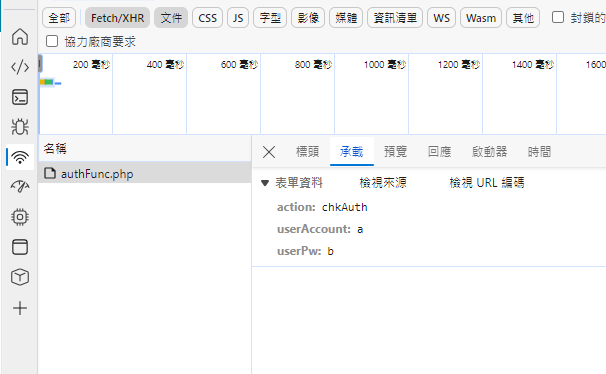606x374 pixels.
Task: Filter by 全部 requests
Action: click(x=59, y=18)
